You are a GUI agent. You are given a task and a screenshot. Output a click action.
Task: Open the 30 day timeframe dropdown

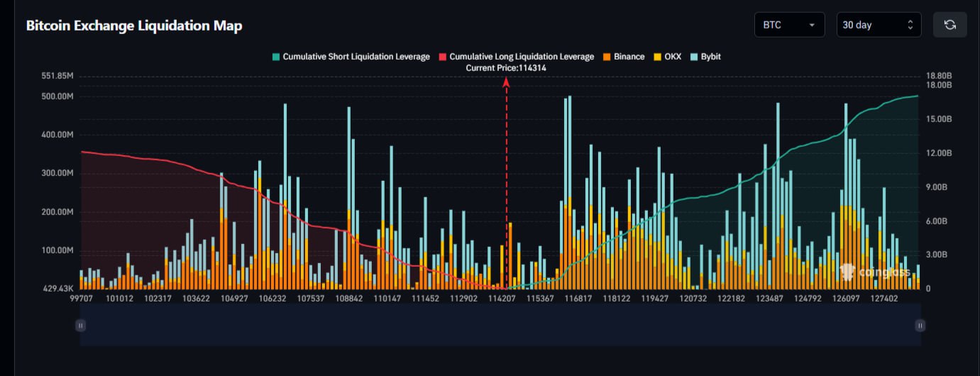[878, 25]
